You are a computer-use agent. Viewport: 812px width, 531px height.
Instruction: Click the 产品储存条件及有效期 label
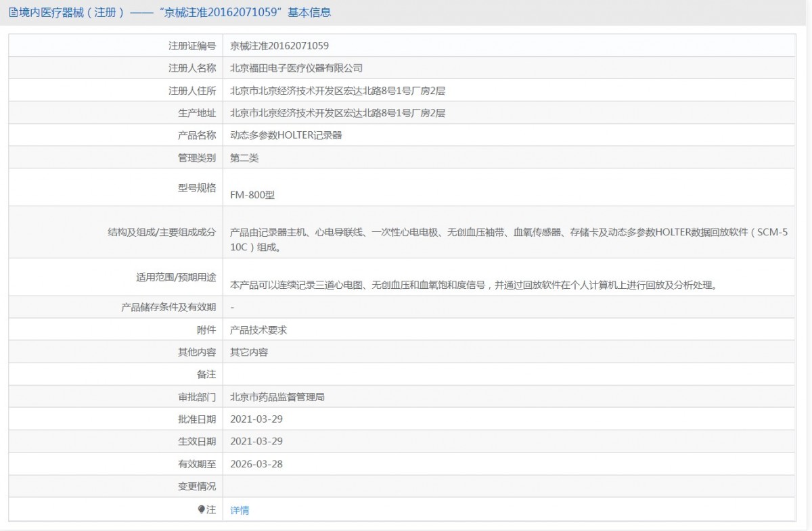[x=168, y=307]
